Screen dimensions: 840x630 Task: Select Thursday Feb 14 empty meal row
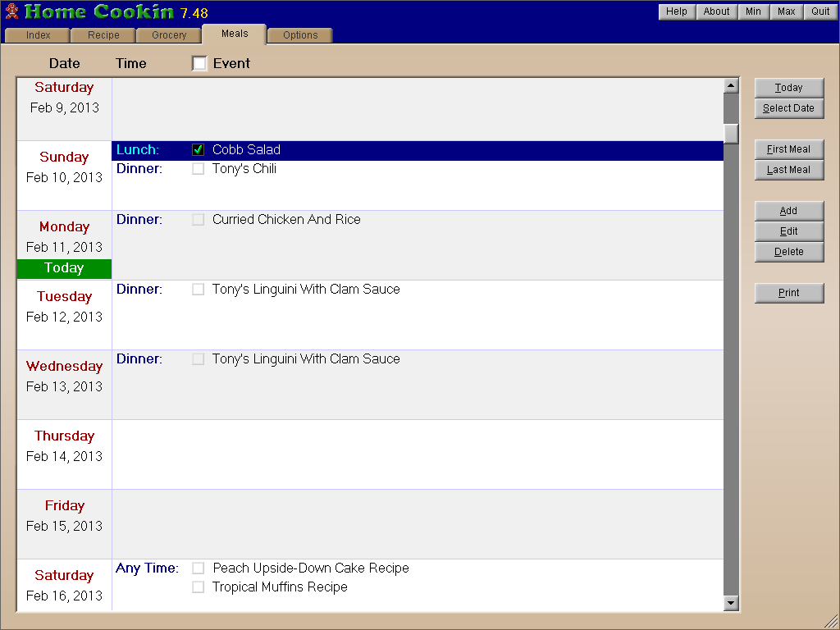tap(417, 454)
